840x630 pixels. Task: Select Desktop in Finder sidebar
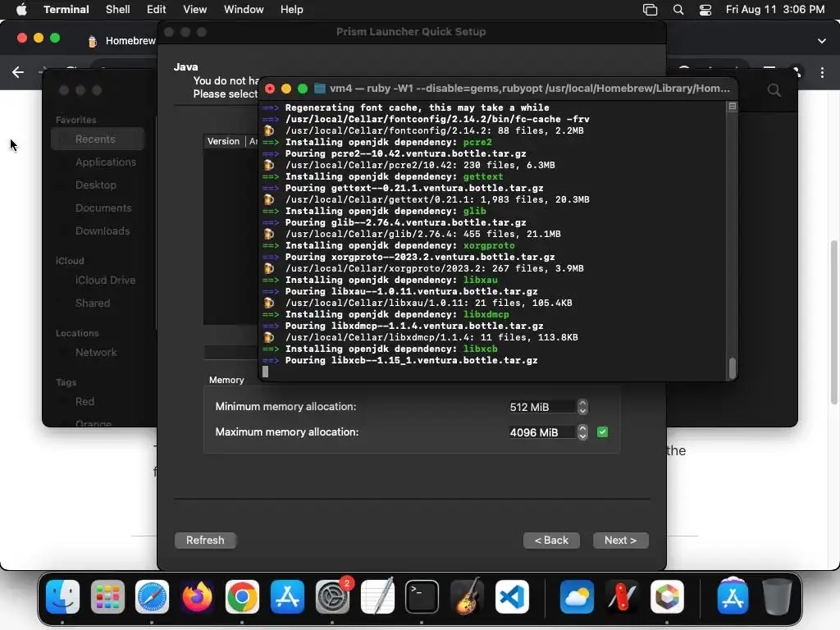98,185
